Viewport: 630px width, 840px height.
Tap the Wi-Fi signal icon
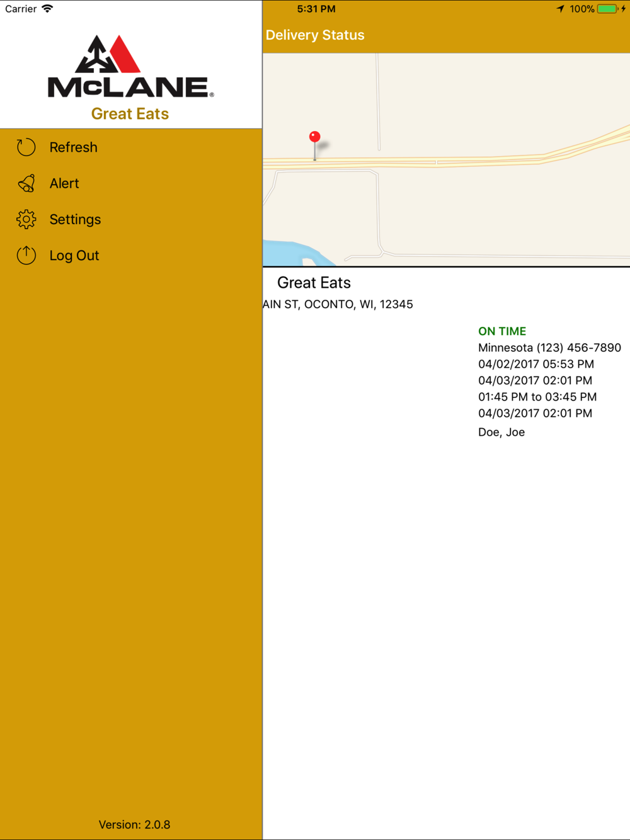coord(47,9)
